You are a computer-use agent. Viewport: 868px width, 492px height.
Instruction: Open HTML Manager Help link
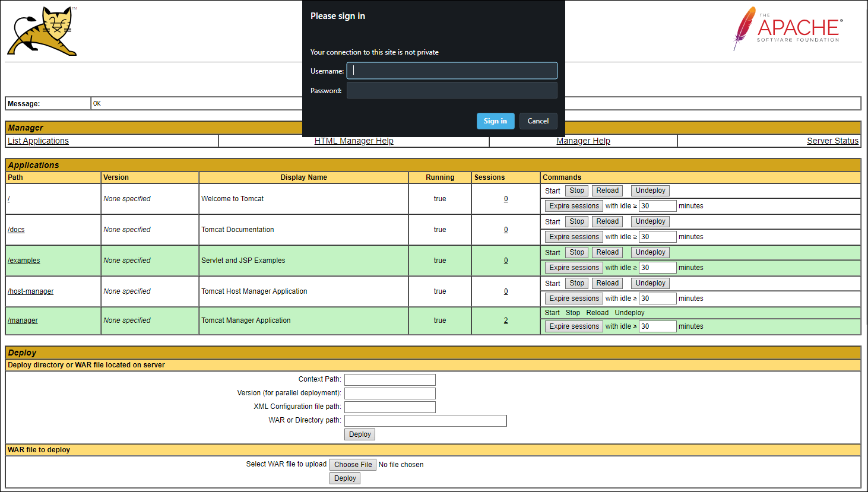click(x=354, y=141)
